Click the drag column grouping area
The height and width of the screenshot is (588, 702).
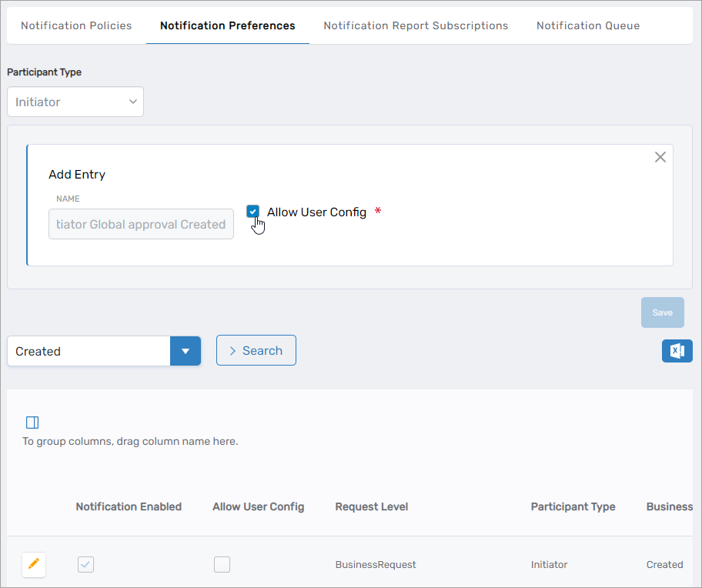pos(129,441)
